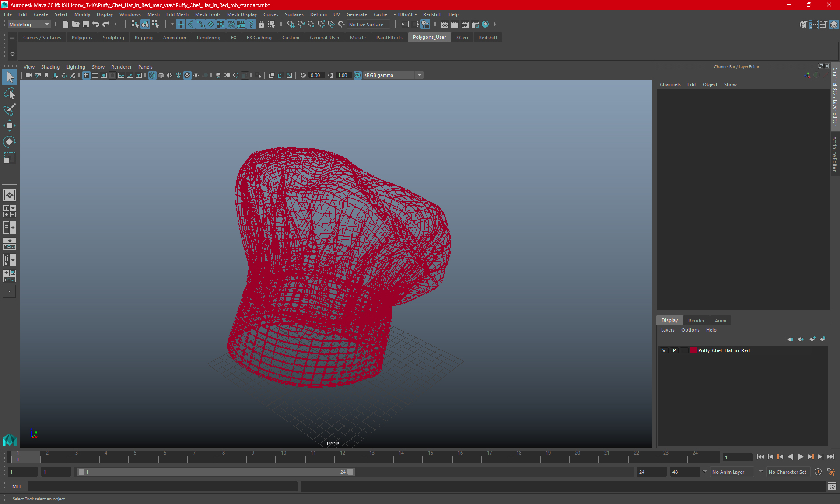Click the red color swatch of hat layer

pos(693,350)
